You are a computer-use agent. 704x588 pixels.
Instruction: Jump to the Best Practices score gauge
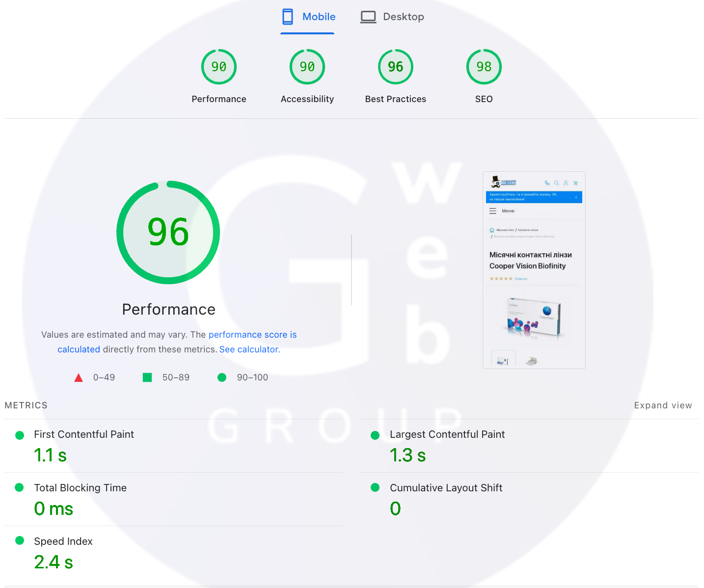[x=396, y=67]
